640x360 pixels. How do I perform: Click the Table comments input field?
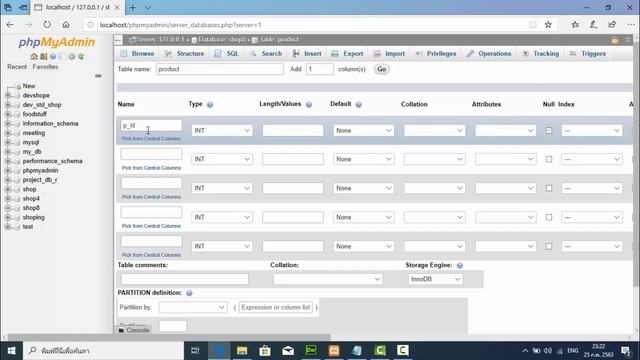coord(184,279)
